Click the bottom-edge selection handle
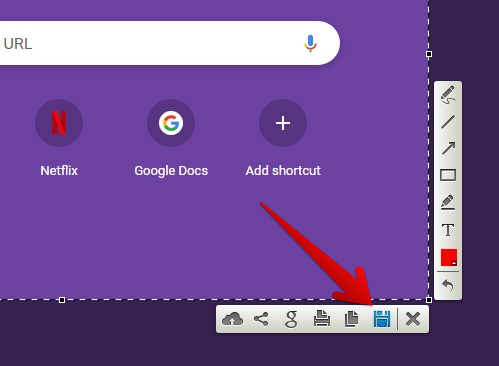The width and height of the screenshot is (499, 366). click(x=62, y=300)
